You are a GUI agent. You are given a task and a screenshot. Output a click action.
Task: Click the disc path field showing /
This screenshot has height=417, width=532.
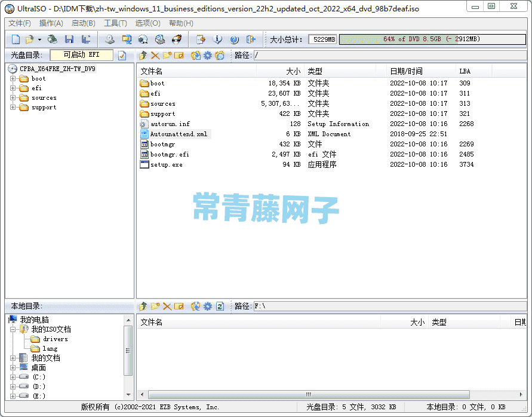390,56
